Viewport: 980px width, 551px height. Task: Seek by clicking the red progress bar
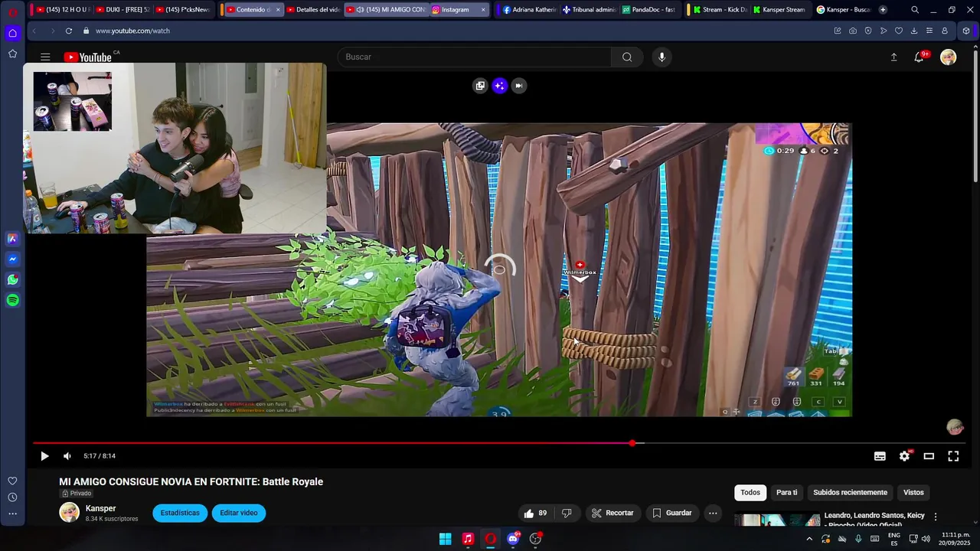click(x=332, y=443)
